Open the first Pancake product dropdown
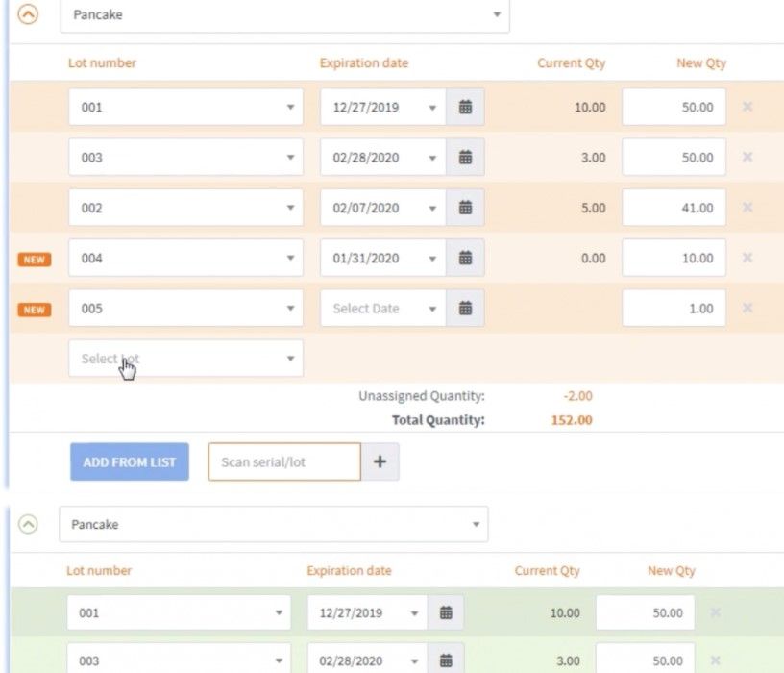The width and height of the screenshot is (784, 673). pyautogui.click(x=285, y=15)
